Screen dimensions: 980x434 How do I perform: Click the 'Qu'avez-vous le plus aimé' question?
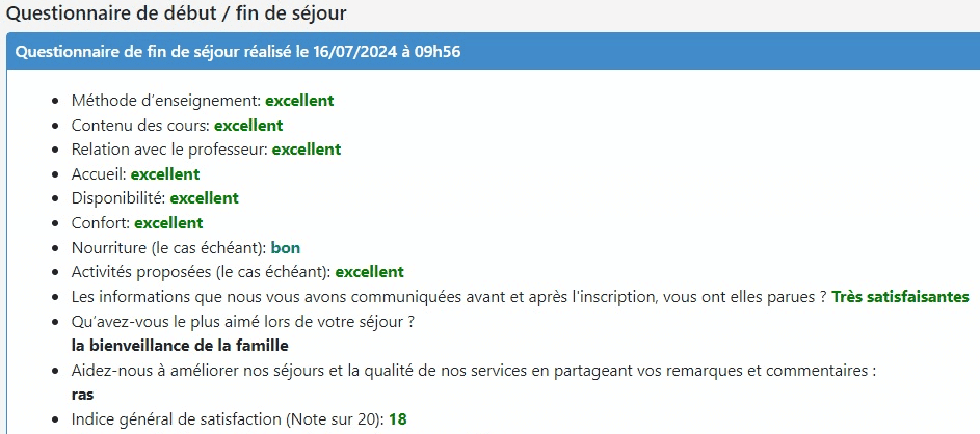243,321
